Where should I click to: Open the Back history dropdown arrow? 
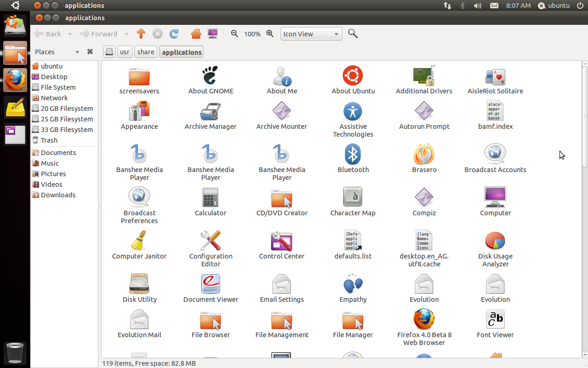pos(70,34)
